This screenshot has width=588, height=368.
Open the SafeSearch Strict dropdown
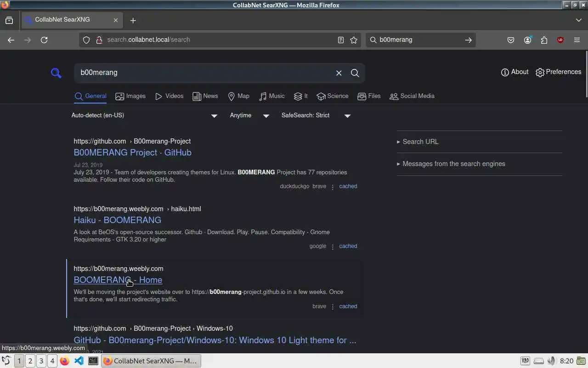click(316, 115)
